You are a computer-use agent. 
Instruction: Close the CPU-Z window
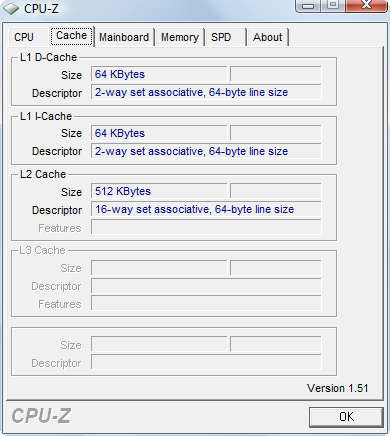pyautogui.click(x=367, y=6)
